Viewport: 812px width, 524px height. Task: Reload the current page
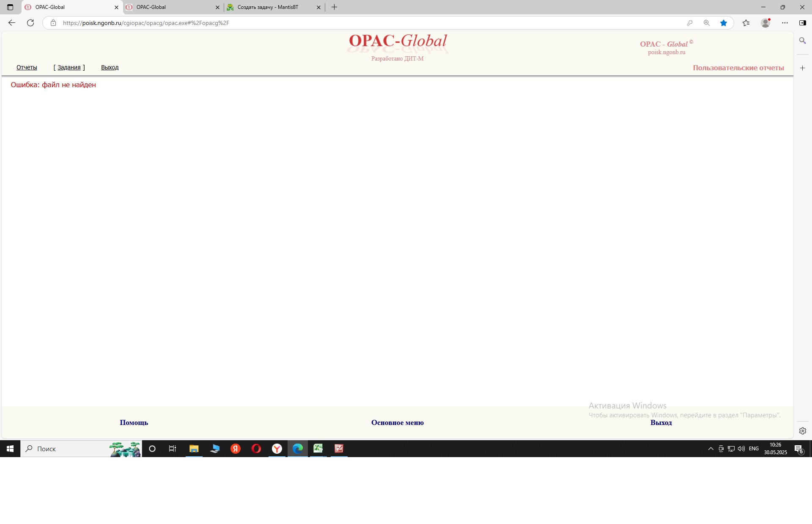[x=30, y=23]
